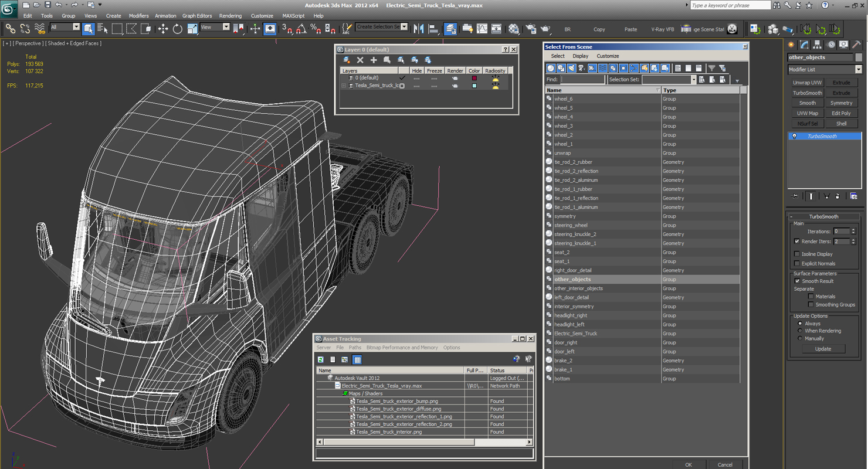Open the Material Editor icon

(x=514, y=29)
